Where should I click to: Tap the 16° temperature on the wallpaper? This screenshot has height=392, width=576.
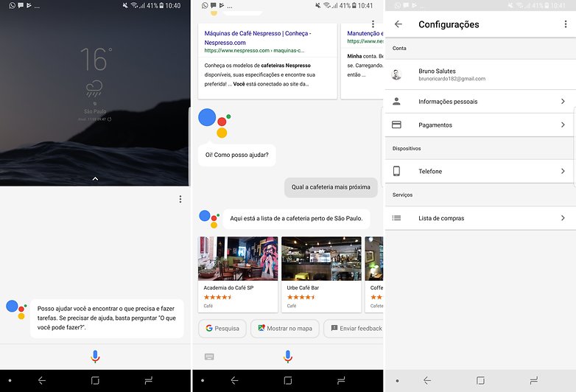pos(96,59)
